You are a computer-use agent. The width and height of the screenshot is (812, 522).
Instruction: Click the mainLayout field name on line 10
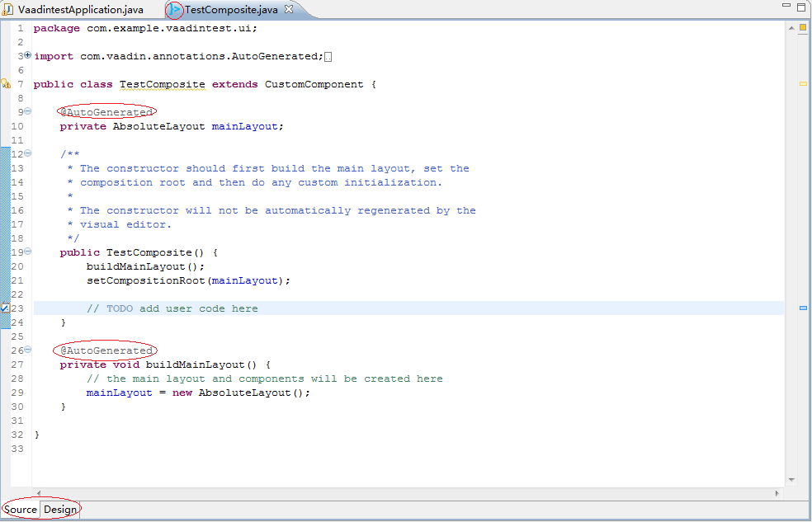pos(244,126)
